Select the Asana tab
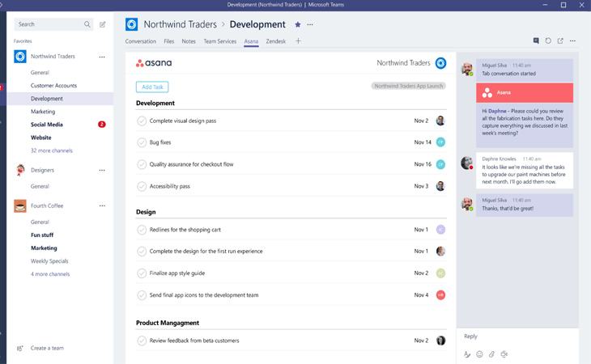This screenshot has height=364, width=591. tap(251, 41)
